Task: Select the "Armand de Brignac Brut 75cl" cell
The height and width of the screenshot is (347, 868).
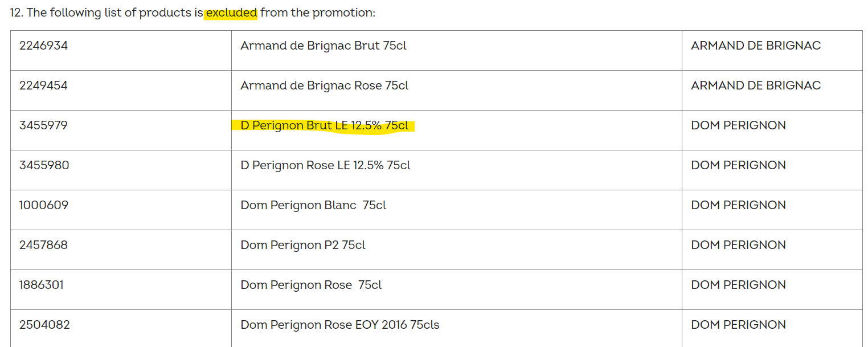Action: (324, 46)
